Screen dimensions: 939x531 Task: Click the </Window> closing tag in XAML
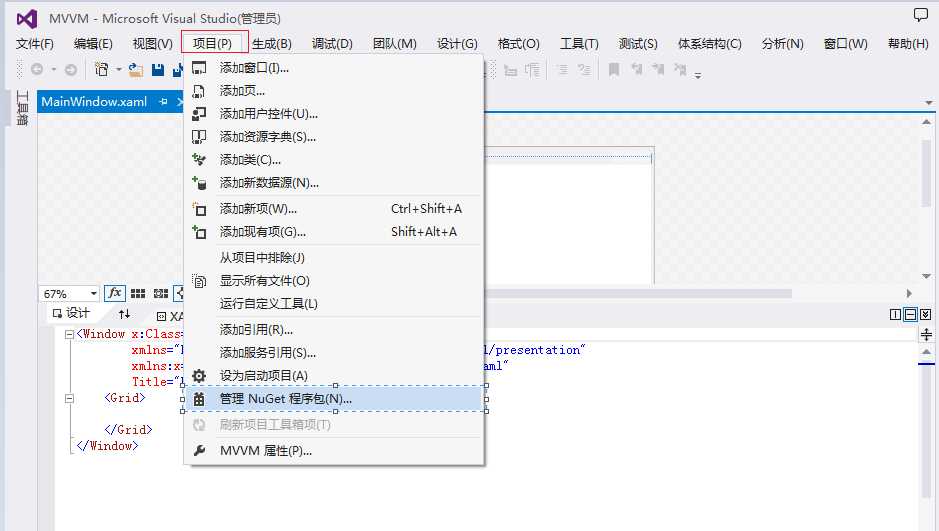(107, 446)
